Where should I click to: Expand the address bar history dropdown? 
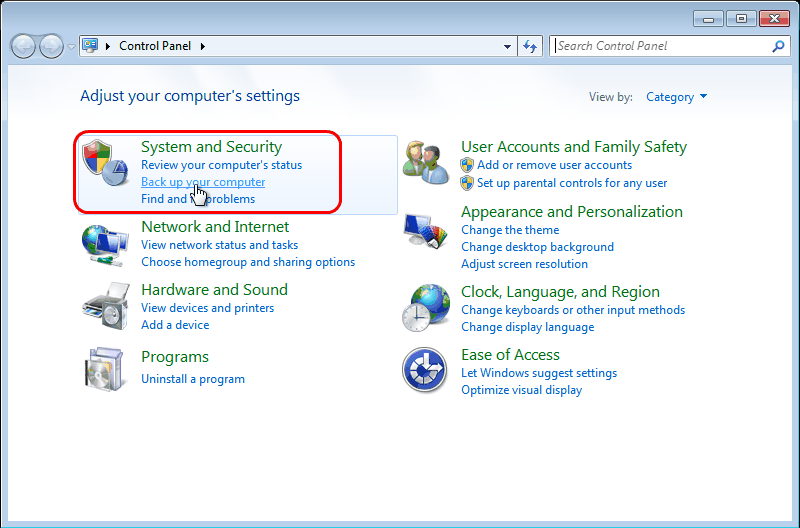pos(507,46)
